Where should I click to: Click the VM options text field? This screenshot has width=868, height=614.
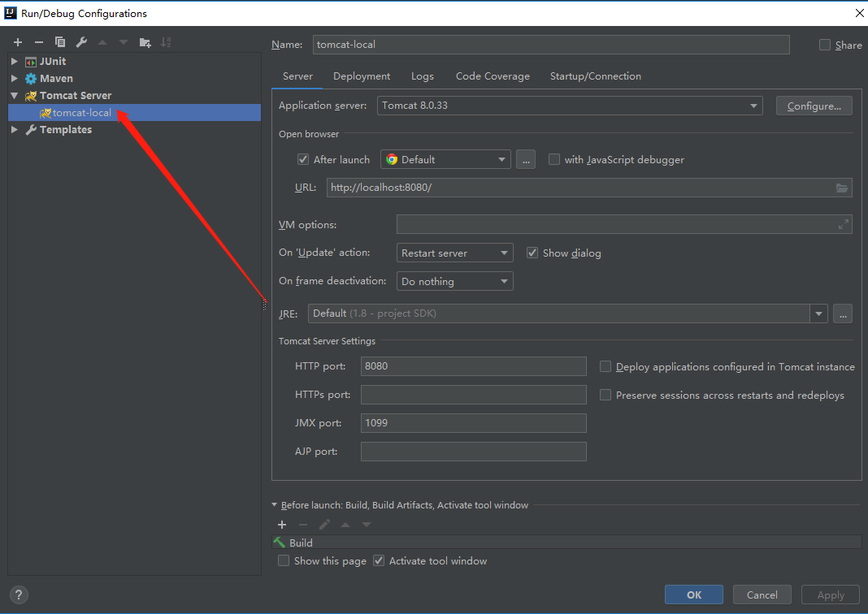point(624,225)
